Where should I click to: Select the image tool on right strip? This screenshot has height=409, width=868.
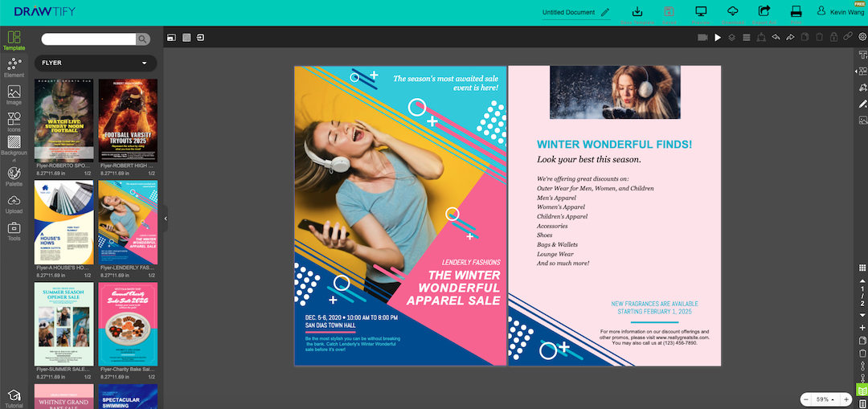coord(862,120)
